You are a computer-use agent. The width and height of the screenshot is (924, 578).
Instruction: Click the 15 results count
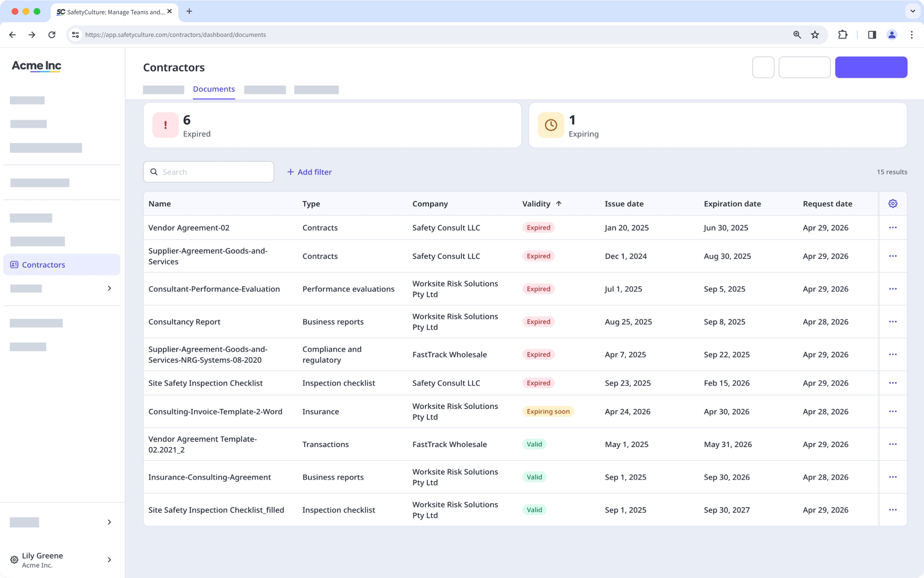point(892,172)
